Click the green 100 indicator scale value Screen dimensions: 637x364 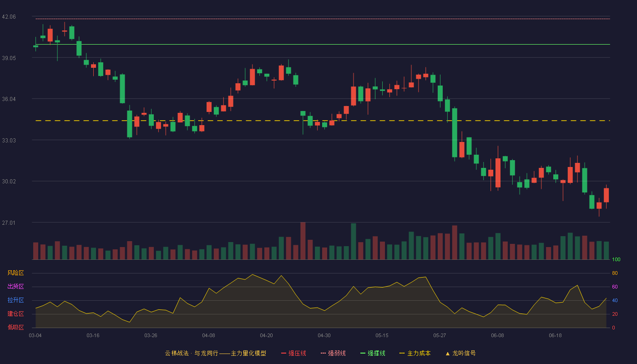tap(616, 260)
